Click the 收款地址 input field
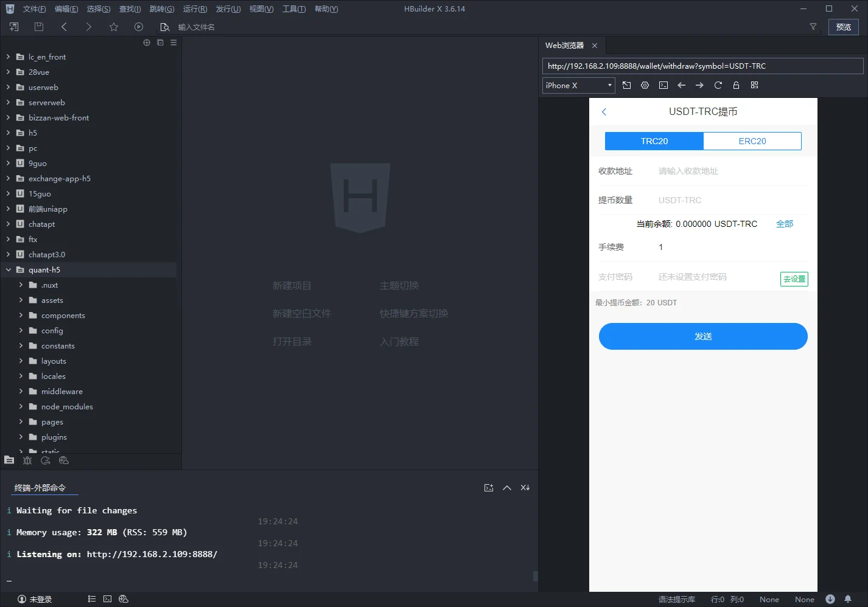This screenshot has height=607, width=868. pyautogui.click(x=730, y=172)
